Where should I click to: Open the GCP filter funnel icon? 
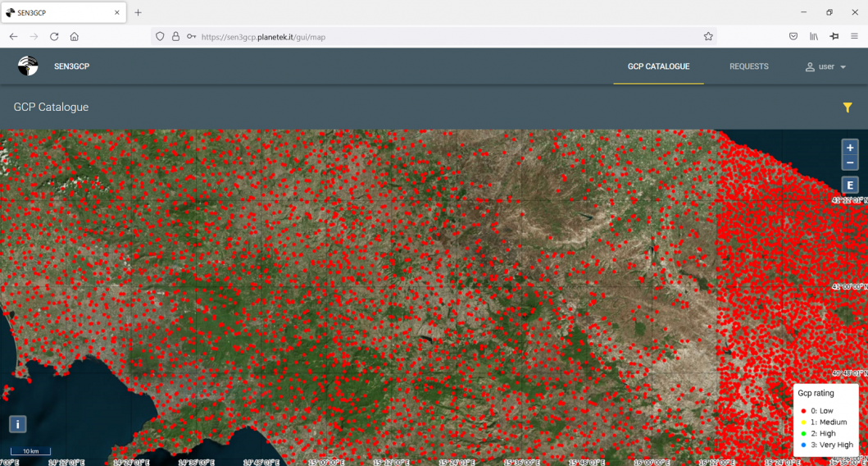(x=848, y=107)
